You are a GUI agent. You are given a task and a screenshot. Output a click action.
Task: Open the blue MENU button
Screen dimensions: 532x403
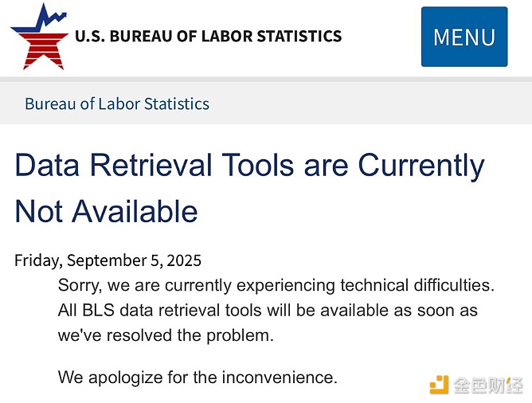point(464,37)
